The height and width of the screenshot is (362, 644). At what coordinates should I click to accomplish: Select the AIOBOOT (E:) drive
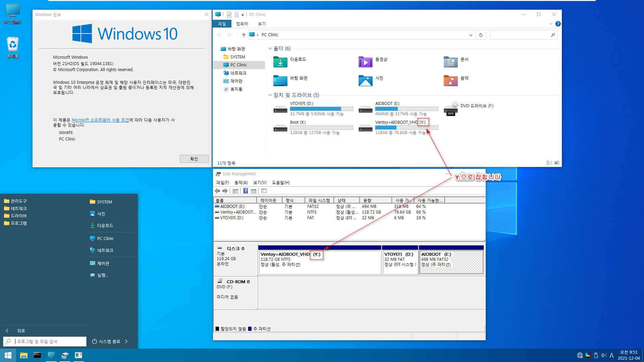[x=398, y=109]
